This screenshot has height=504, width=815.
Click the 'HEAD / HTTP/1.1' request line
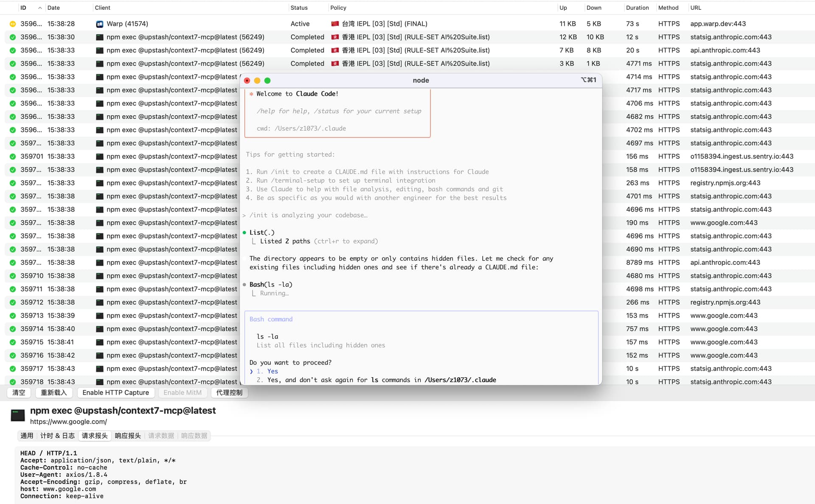coord(49,453)
